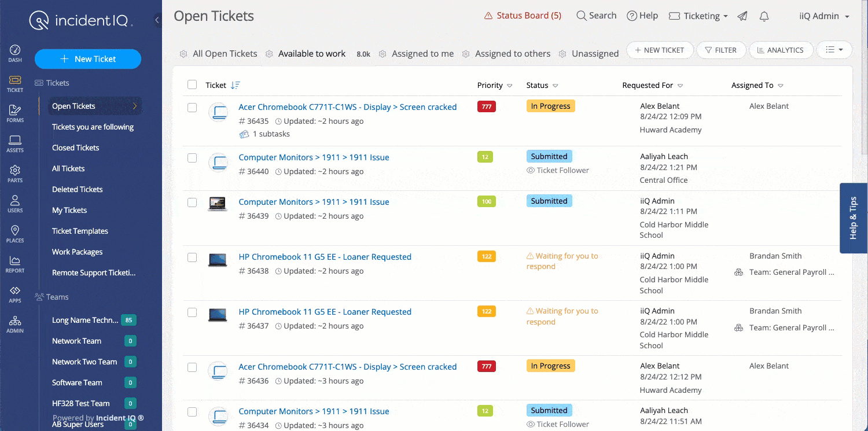This screenshot has width=868, height=431.
Task: Open the Apps sidebar icon
Action: pos(15,294)
